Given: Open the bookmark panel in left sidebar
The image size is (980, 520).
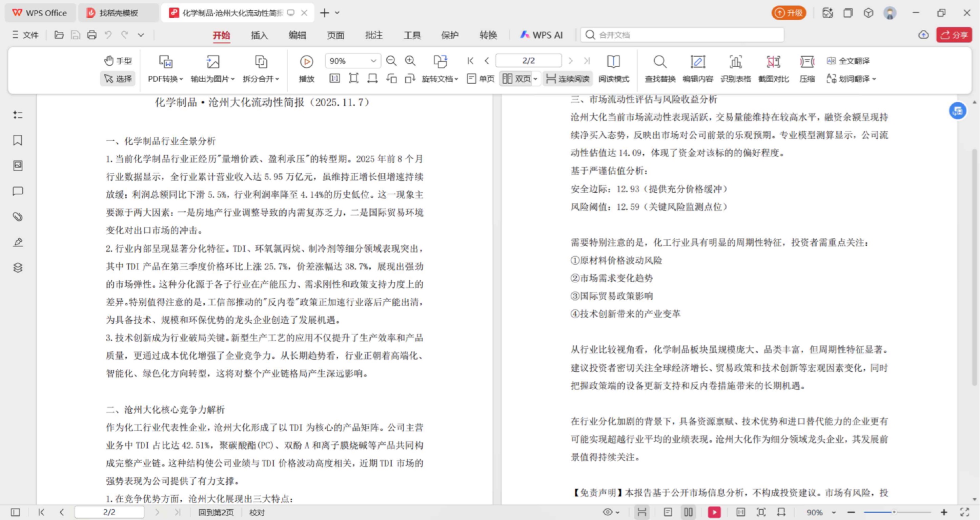Looking at the screenshot, I should [18, 140].
